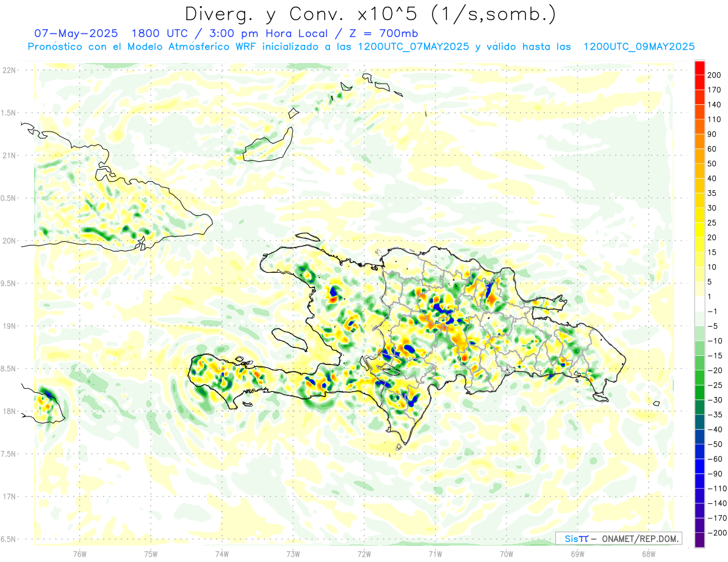Click the '1.5N' latitude label
The width and height of the screenshot is (728, 562).
tap(8, 113)
